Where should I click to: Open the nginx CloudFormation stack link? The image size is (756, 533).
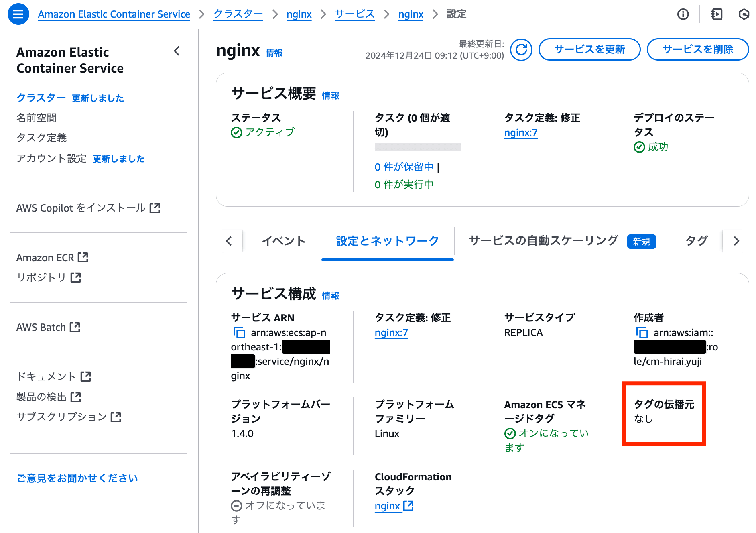click(388, 506)
